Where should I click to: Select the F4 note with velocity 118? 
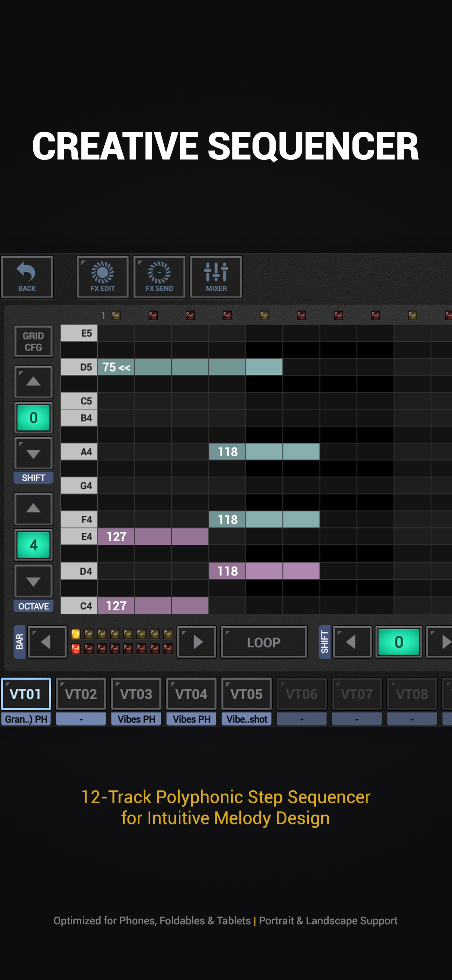tap(264, 519)
